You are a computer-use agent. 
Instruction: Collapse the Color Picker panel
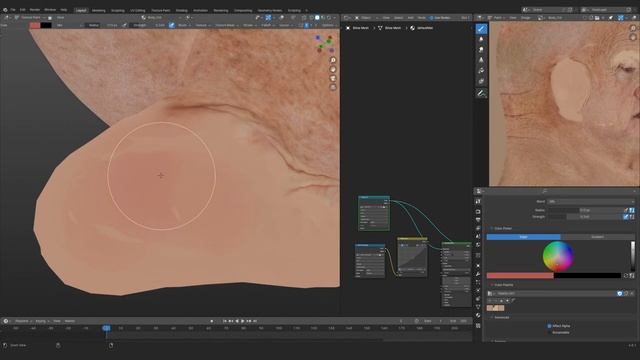click(x=503, y=229)
